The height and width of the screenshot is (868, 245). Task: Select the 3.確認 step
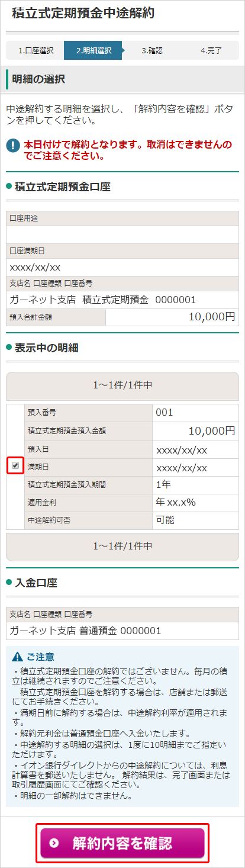pyautogui.click(x=151, y=50)
